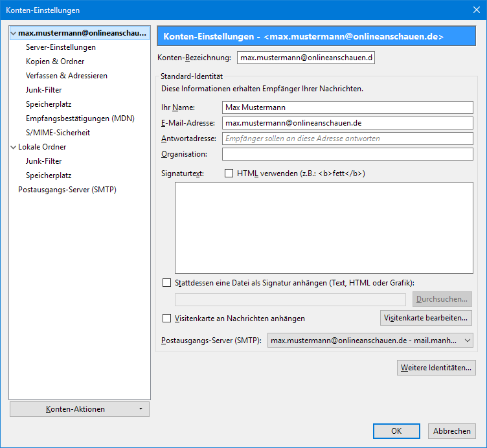Click the Antwortadresse input field

tap(347, 139)
